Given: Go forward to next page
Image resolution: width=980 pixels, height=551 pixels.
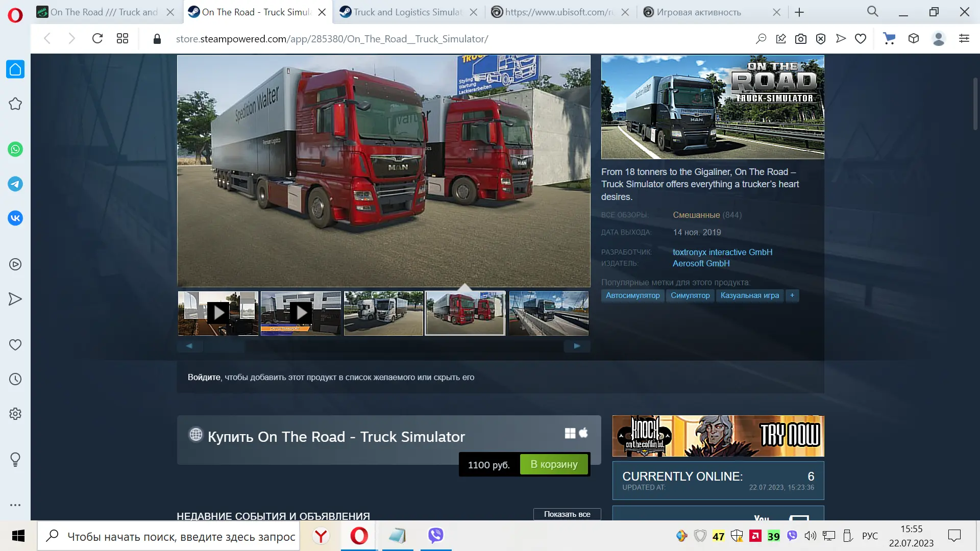Looking at the screenshot, I should [71, 39].
